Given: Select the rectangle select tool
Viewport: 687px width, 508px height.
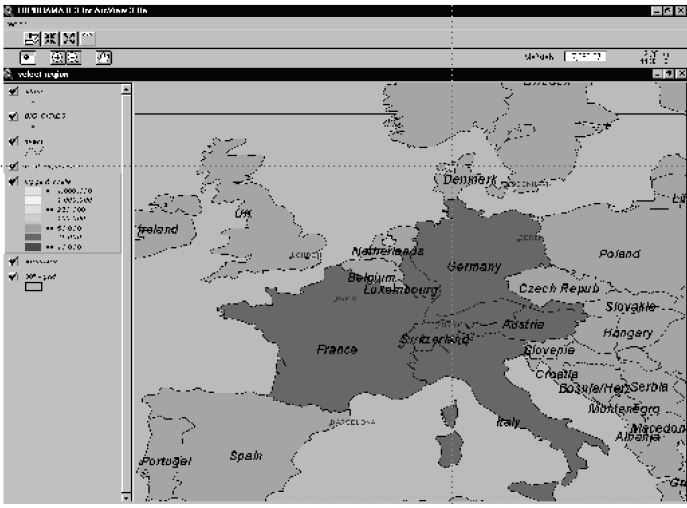Looking at the screenshot, I should [x=29, y=58].
